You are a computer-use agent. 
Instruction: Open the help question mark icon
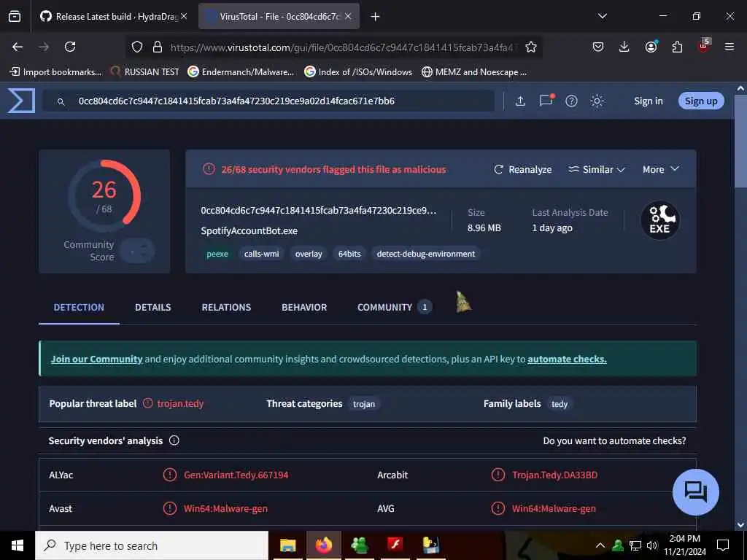(x=571, y=101)
